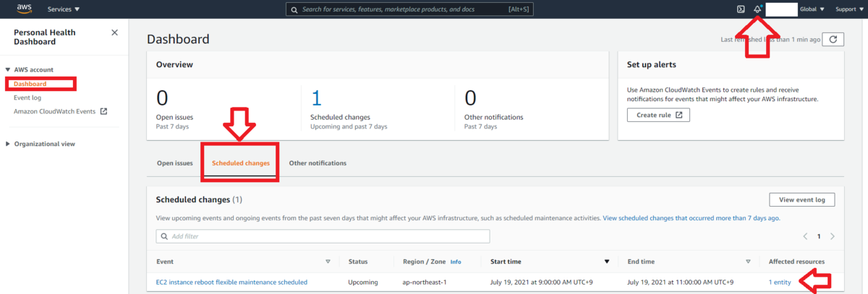Click the ap-northeast-1 region cell

(427, 282)
